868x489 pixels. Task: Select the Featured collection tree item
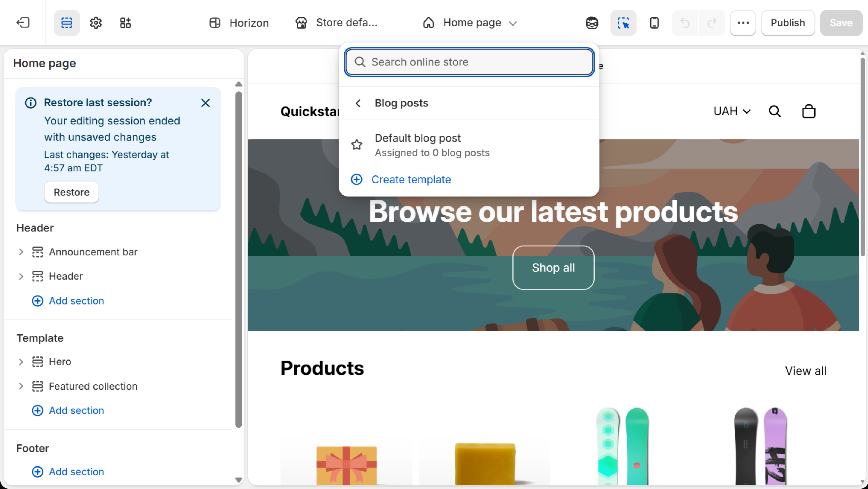point(93,386)
